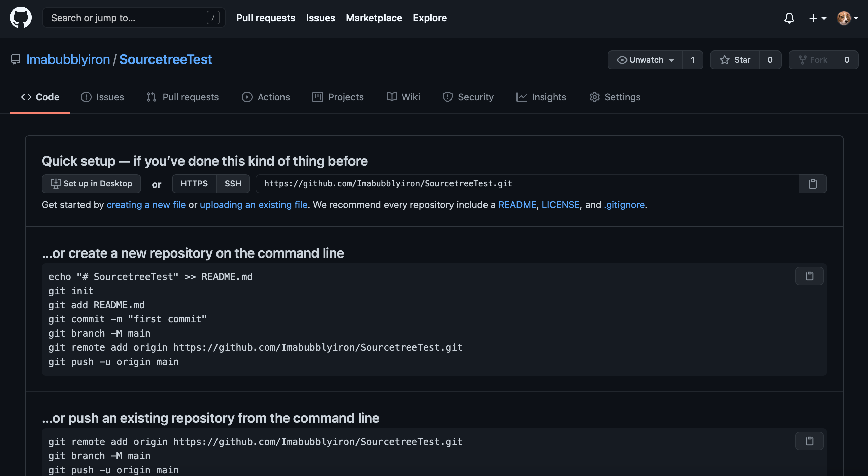The image size is (868, 476).
Task: Click the .gitignore link
Action: click(x=624, y=205)
